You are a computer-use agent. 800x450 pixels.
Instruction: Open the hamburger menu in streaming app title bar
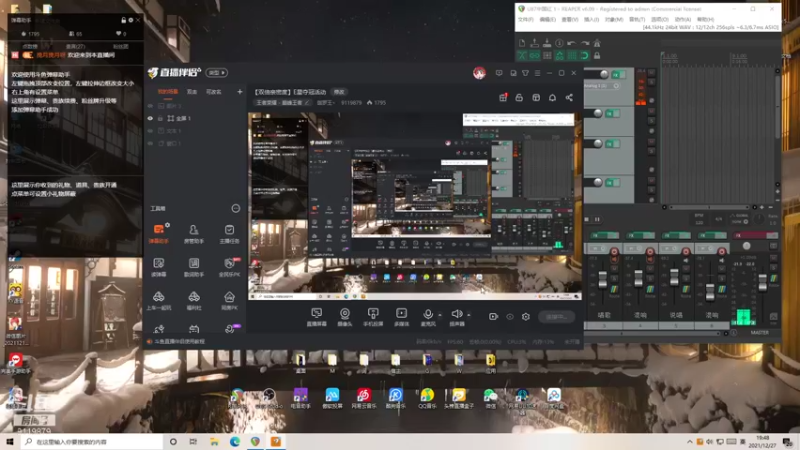tap(537, 73)
